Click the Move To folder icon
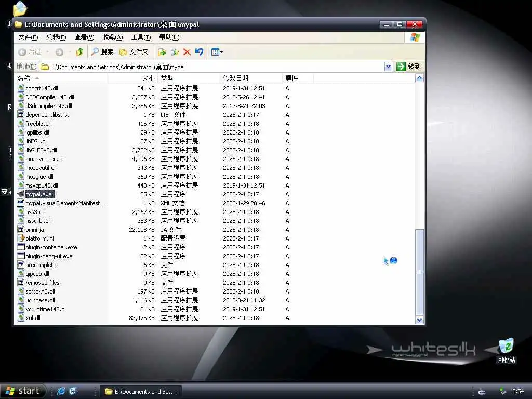This screenshot has height=399, width=532. (x=162, y=52)
